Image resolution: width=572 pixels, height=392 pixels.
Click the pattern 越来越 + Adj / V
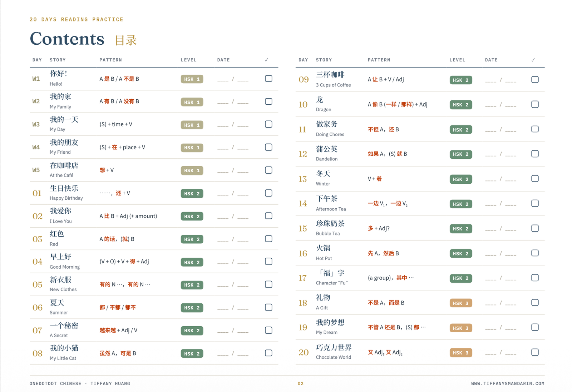click(x=118, y=330)
